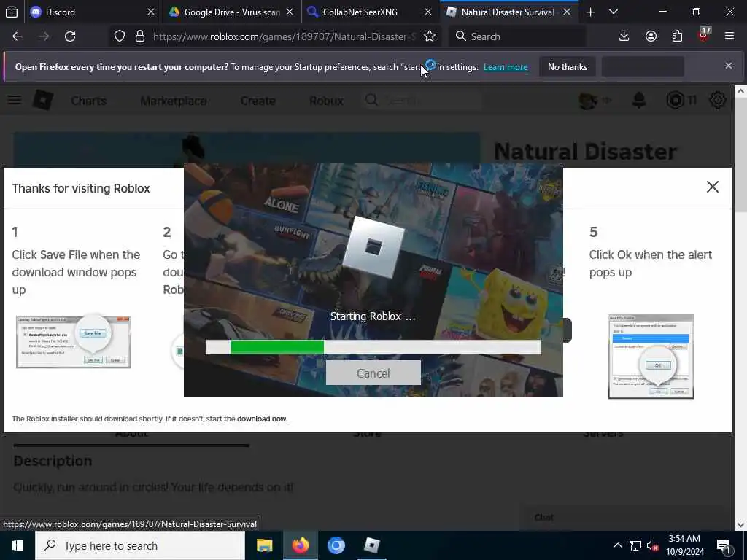Close the Thanks for visiting Roblox dialog
Viewport: 747px width, 560px height.
point(712,187)
